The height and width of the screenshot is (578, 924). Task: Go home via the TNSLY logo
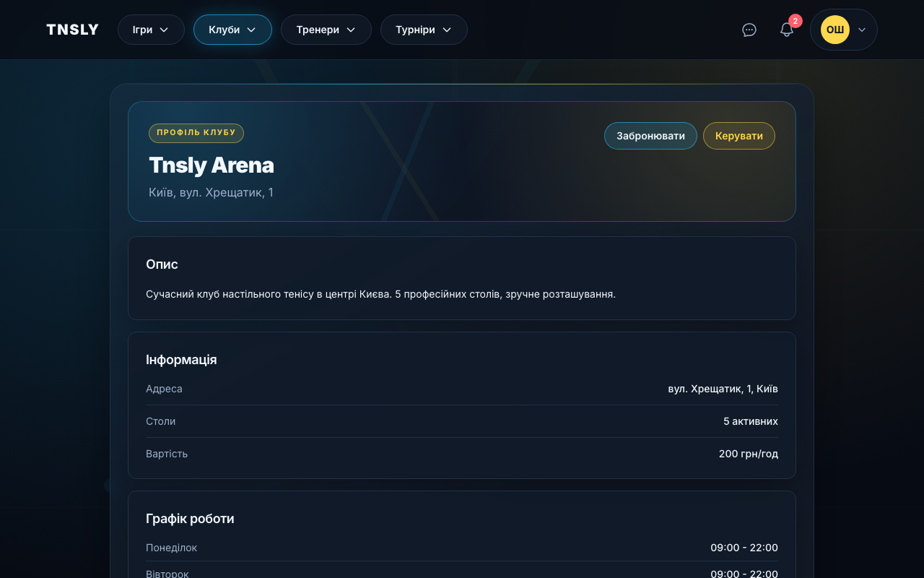click(x=72, y=30)
